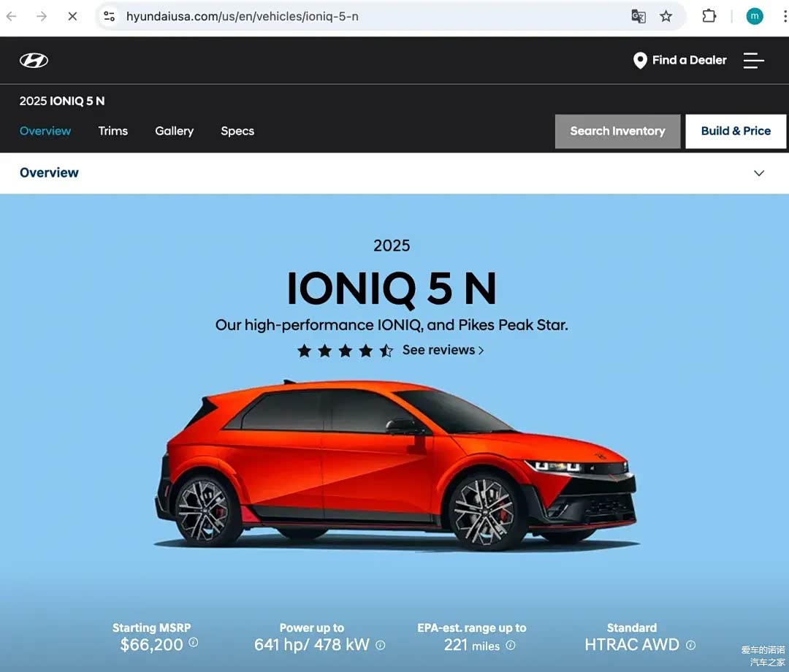
Task: Click the Search Inventory button
Action: click(x=617, y=131)
